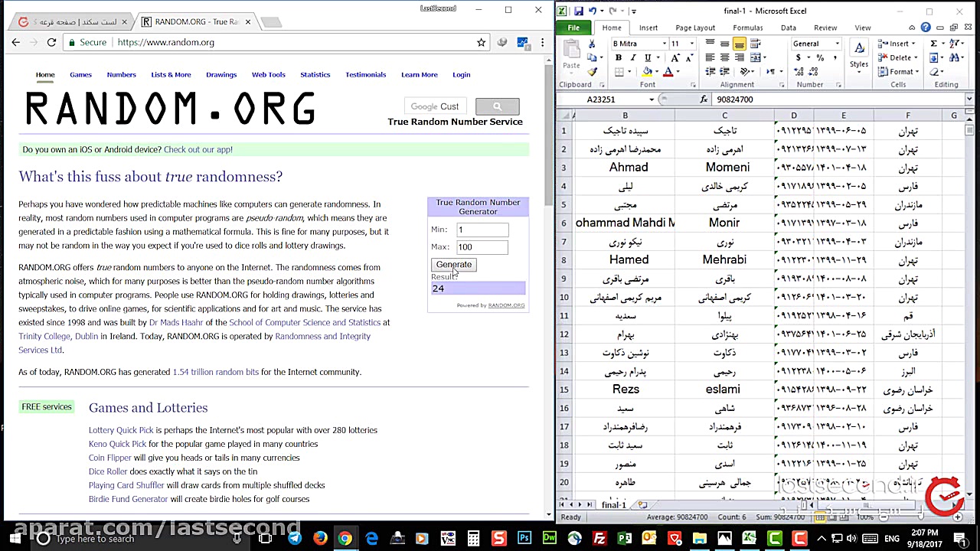
Task: Switch to the Data ribbon tab
Action: [788, 28]
